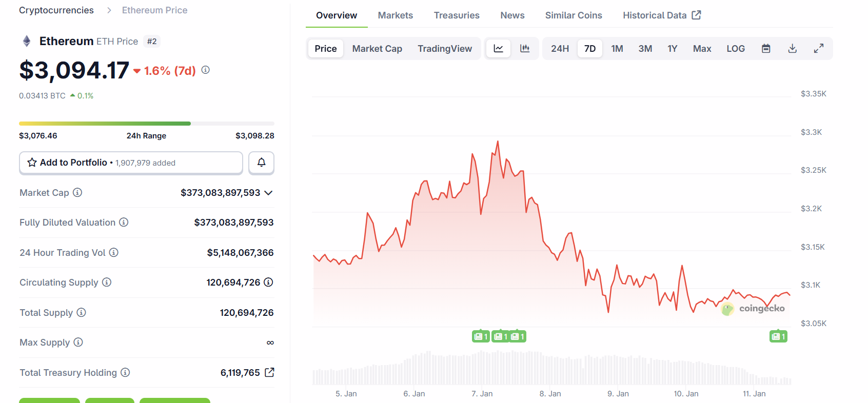Go to the Similar Coins tab
This screenshot has width=868, height=403.
coord(573,15)
